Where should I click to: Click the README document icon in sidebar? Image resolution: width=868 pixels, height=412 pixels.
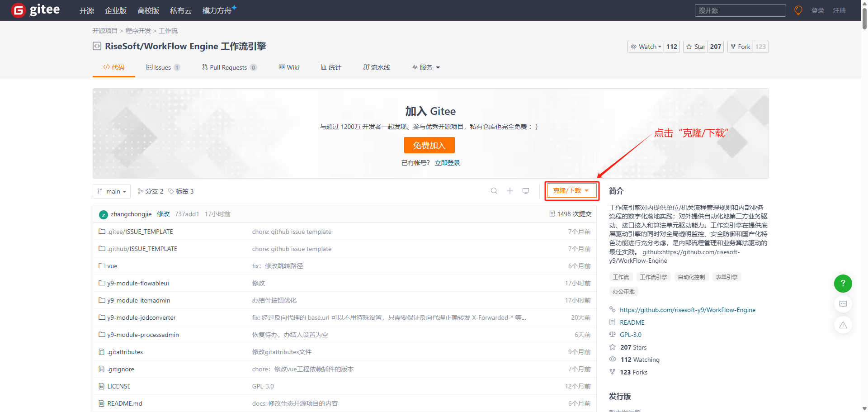pyautogui.click(x=613, y=322)
